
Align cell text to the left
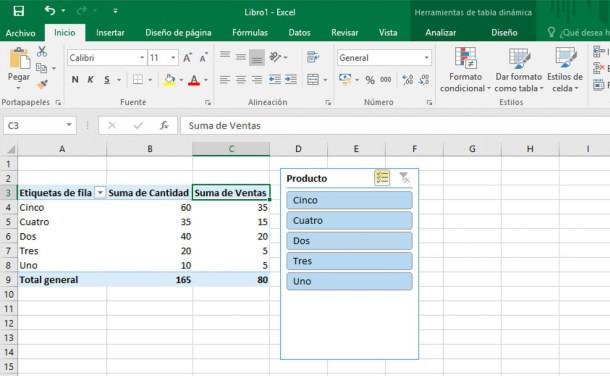(225, 80)
